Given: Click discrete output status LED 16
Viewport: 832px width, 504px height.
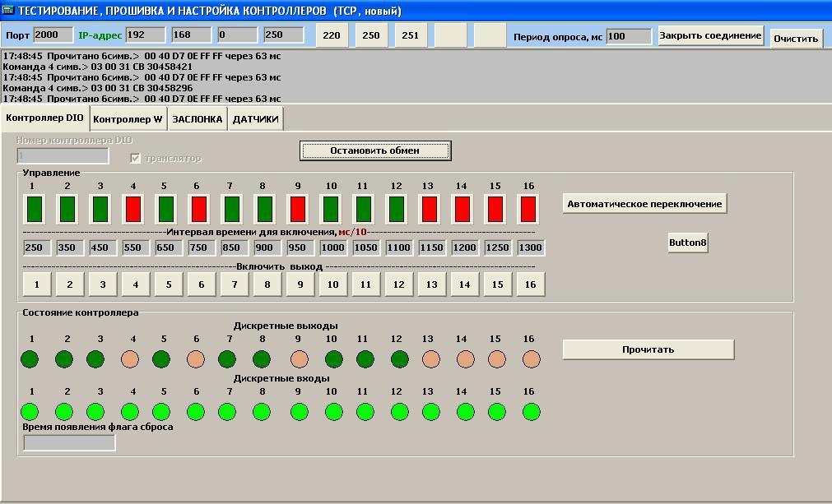Looking at the screenshot, I should tap(531, 359).
